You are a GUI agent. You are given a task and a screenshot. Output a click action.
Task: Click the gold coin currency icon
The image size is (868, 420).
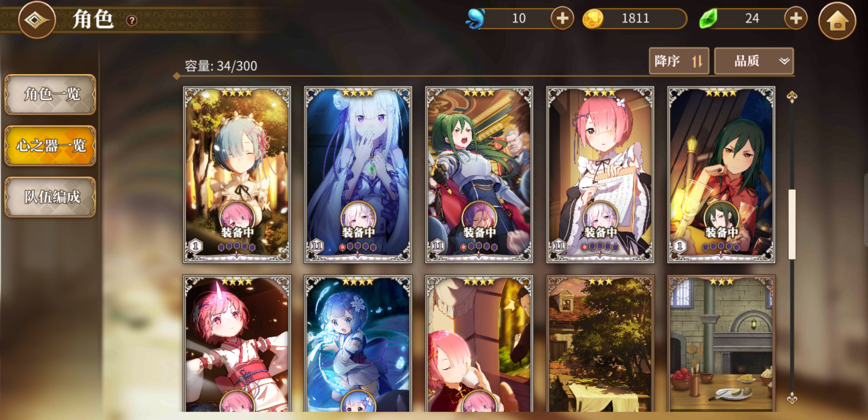coord(593,19)
